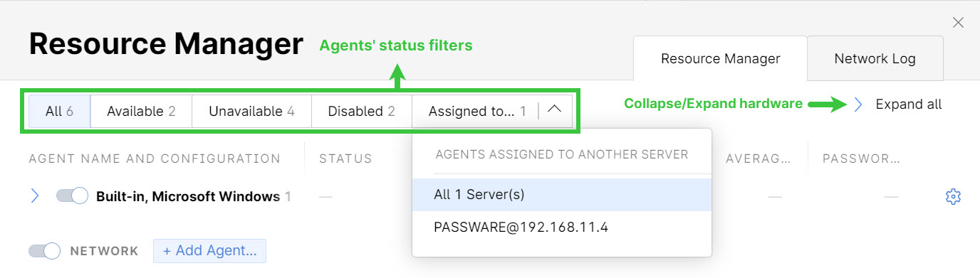Click the Status column header
The height and width of the screenshot is (278, 980).
(x=345, y=159)
